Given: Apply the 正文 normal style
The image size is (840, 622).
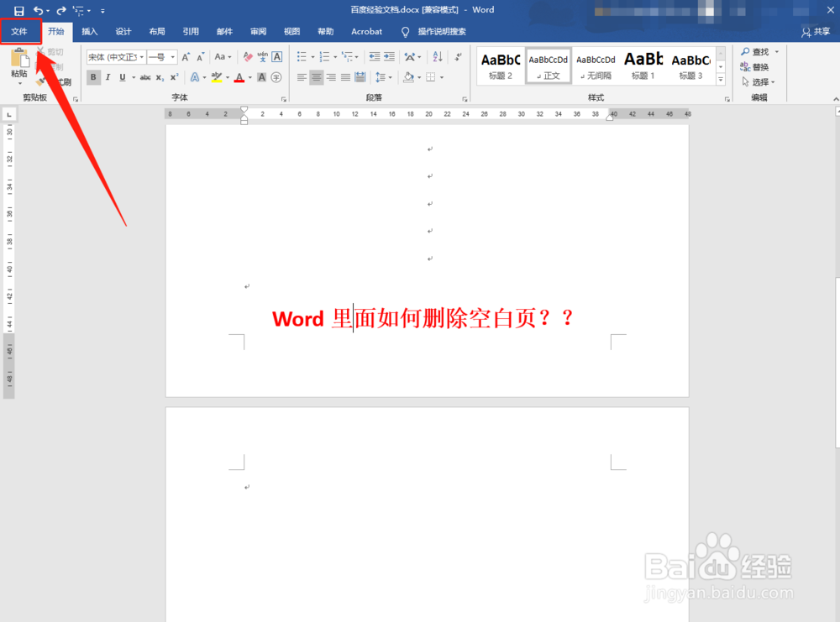Looking at the screenshot, I should pyautogui.click(x=548, y=65).
